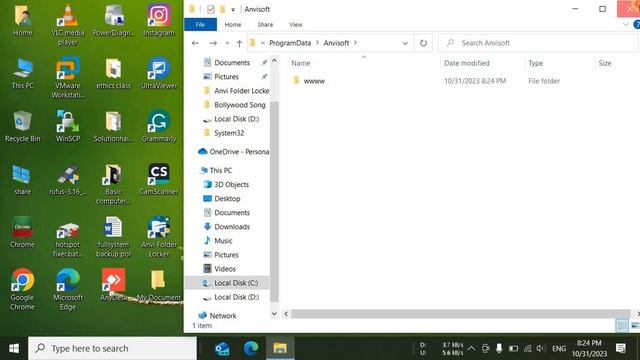Launch WinSCP shortcut
Screen dimensions: 640x360
68,127
